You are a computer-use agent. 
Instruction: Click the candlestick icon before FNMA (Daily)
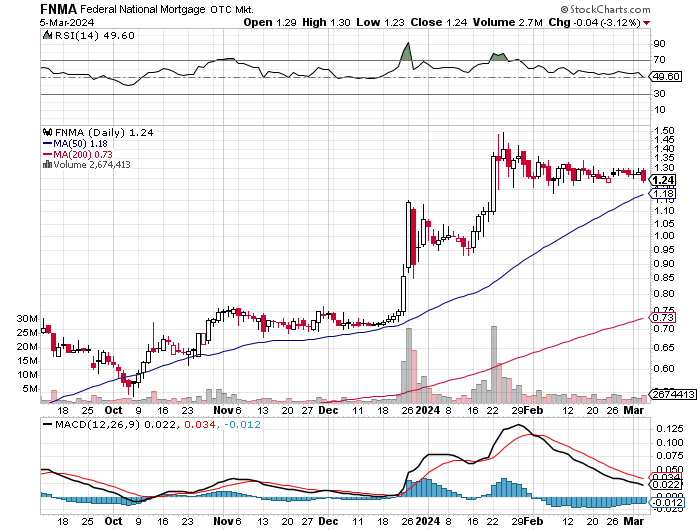[47, 132]
